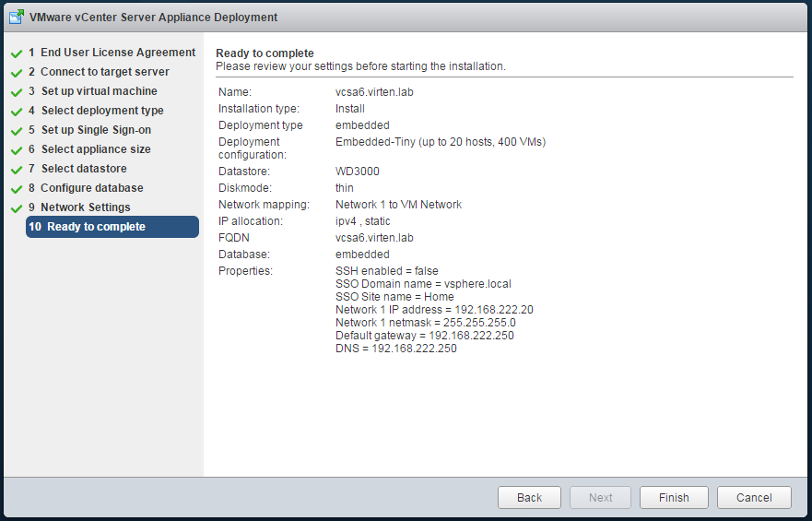Click the Back button
Viewport: 812px width, 521px height.
coord(529,498)
